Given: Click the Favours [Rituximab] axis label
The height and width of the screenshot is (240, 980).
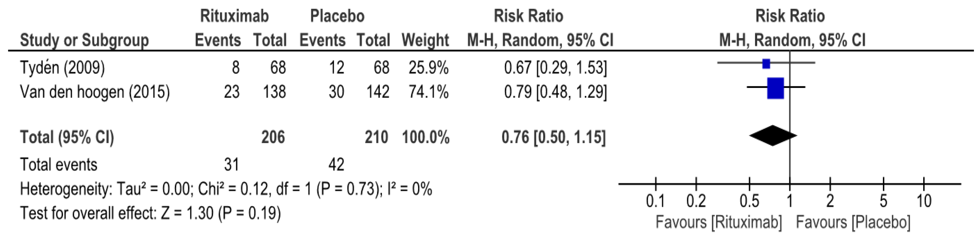Looking at the screenshot, I should (x=718, y=222).
